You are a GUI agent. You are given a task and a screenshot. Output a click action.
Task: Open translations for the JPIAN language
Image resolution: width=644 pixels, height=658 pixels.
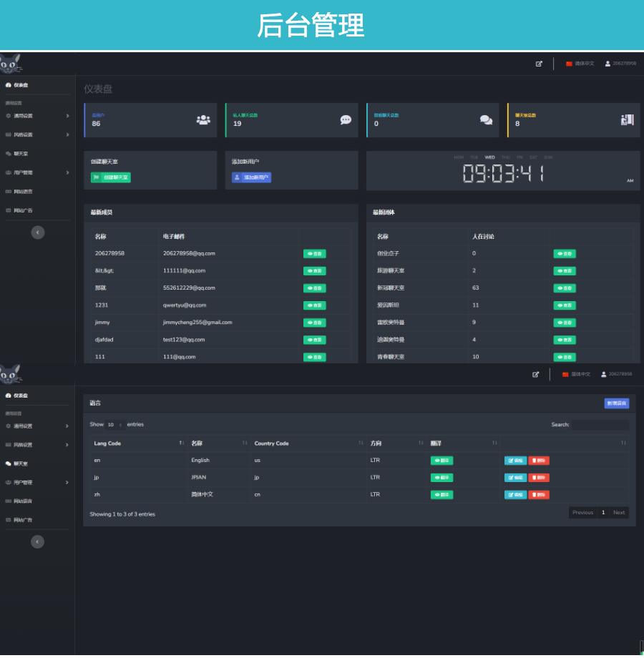pos(441,478)
